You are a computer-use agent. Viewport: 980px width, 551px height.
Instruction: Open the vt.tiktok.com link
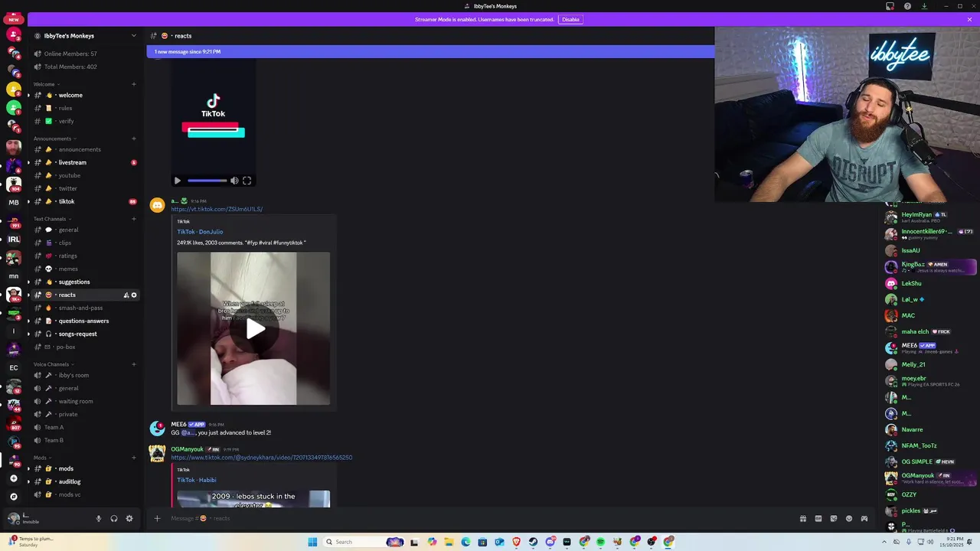[x=217, y=209]
